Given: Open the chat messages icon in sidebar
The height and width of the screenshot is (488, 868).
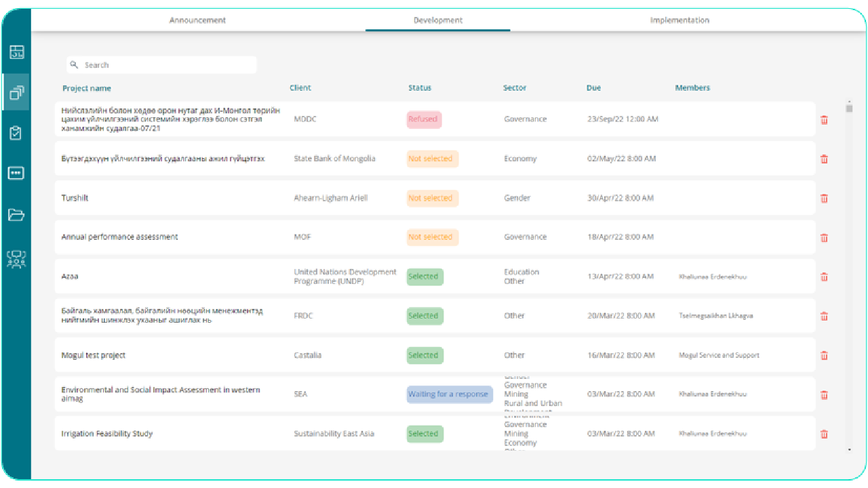Looking at the screenshot, I should point(16,174).
